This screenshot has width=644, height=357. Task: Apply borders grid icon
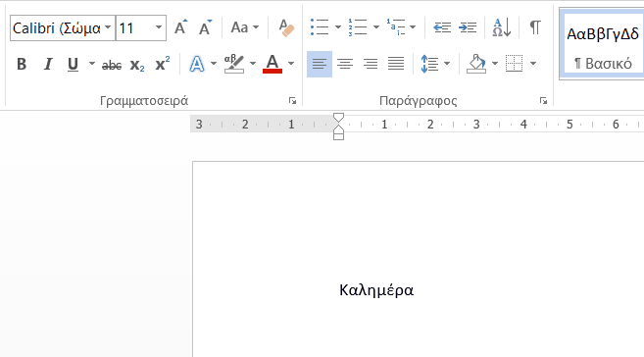[x=515, y=64]
